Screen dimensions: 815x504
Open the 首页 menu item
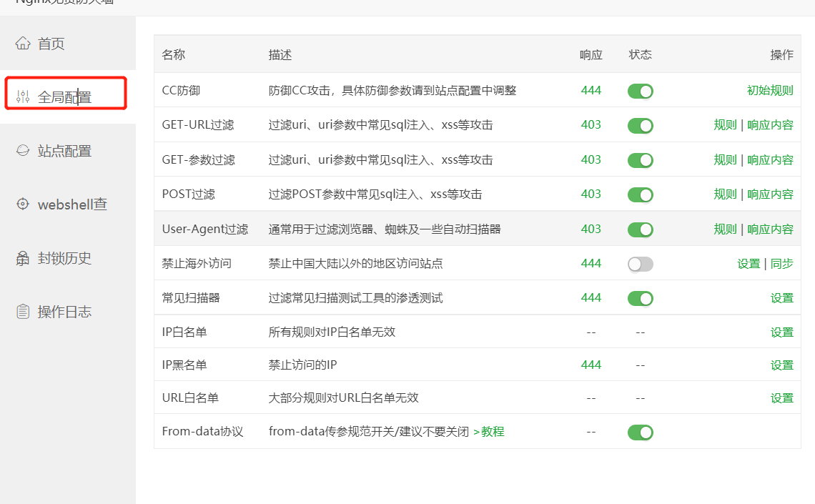[68, 43]
